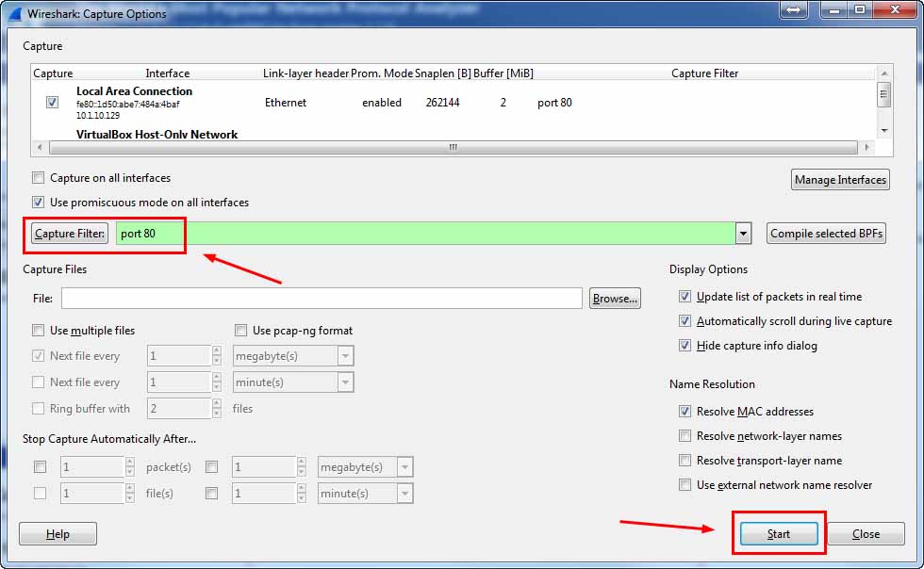This screenshot has width=924, height=569.
Task: Click the Ethernet link-layer header cell
Action: point(286,103)
